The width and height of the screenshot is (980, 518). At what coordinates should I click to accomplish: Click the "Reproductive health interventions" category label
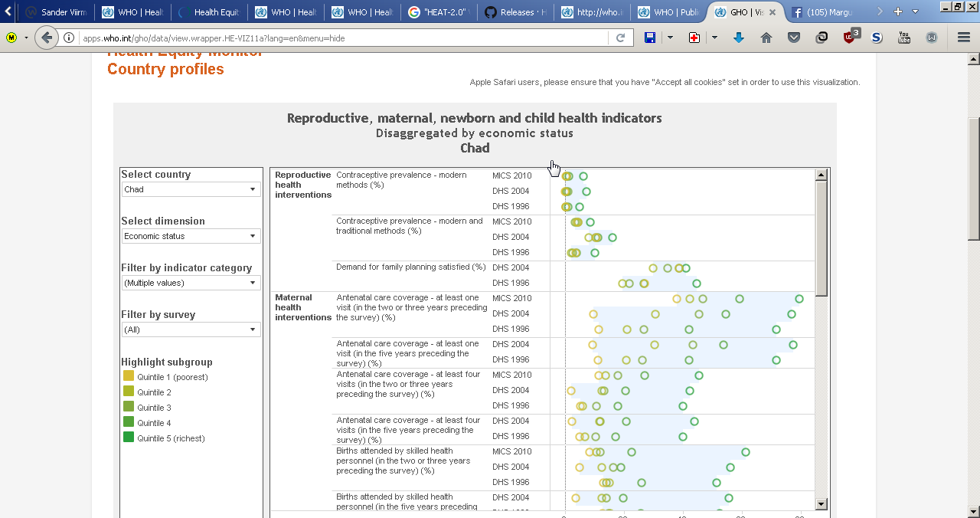pyautogui.click(x=303, y=185)
